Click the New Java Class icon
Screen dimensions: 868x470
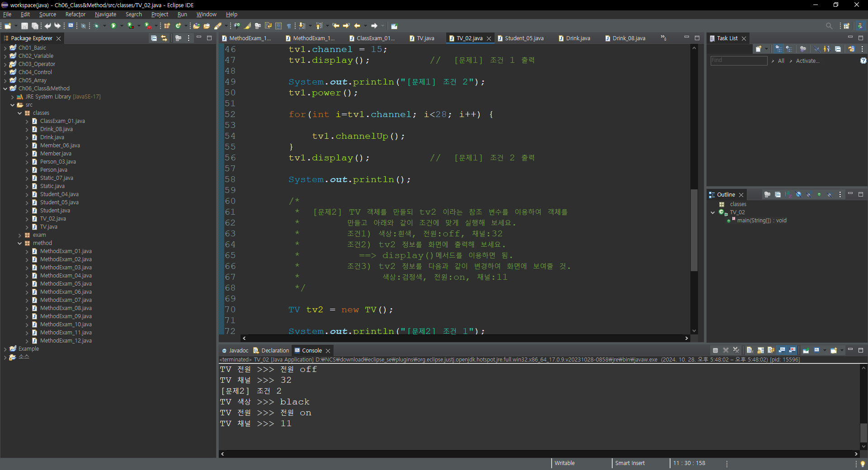point(178,26)
